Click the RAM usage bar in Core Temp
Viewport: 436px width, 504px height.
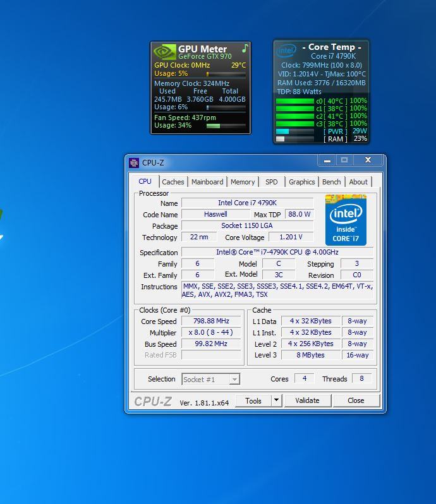295,139
